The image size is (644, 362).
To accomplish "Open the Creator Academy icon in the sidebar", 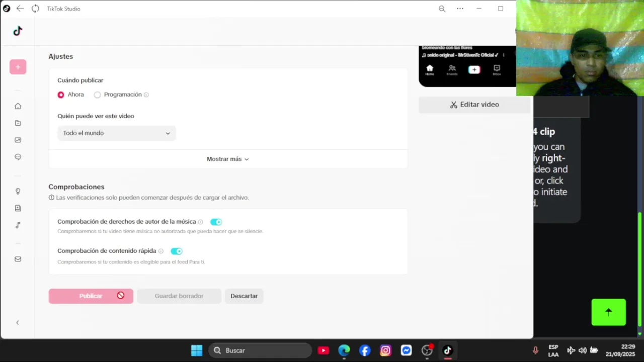I will pos(18,208).
